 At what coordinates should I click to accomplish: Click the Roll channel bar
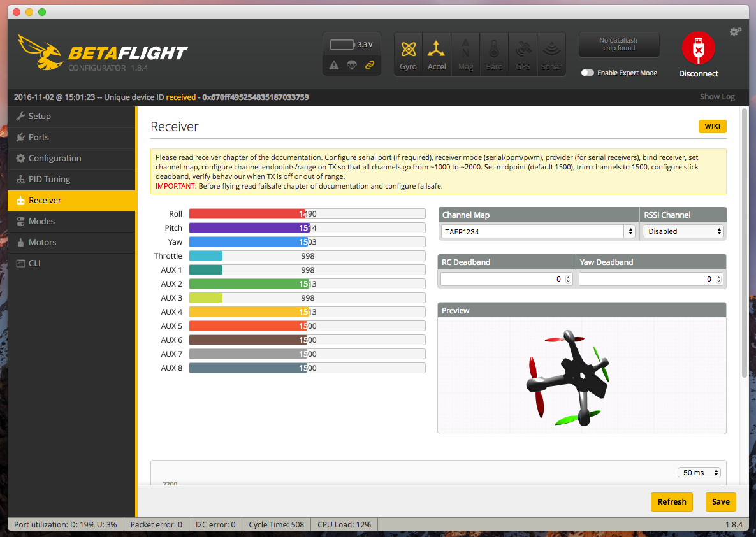(x=307, y=214)
